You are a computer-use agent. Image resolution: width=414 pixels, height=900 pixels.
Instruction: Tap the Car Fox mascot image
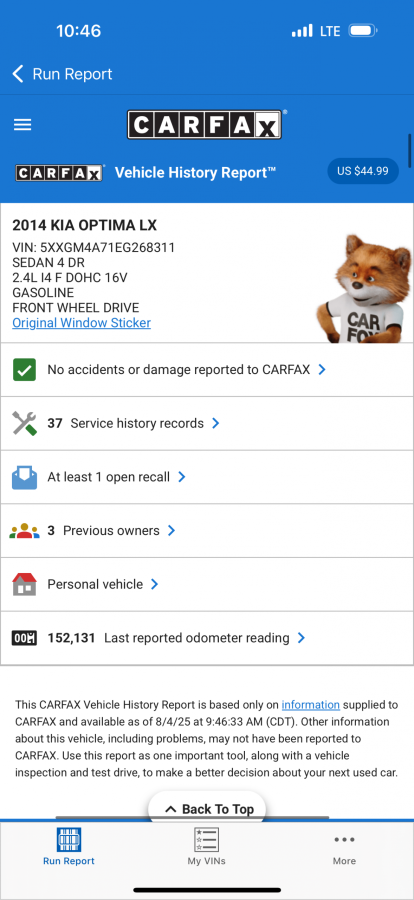(x=364, y=288)
